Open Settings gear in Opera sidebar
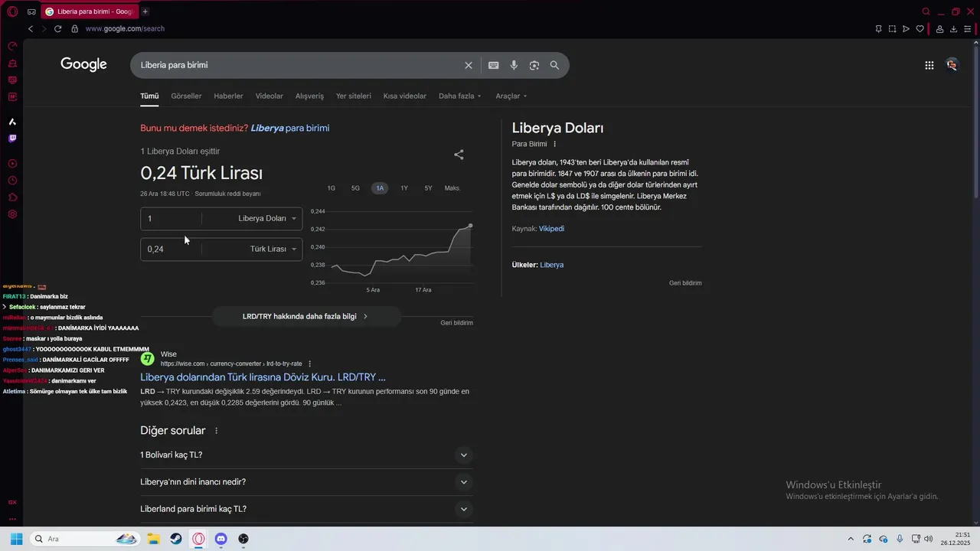 coord(12,214)
